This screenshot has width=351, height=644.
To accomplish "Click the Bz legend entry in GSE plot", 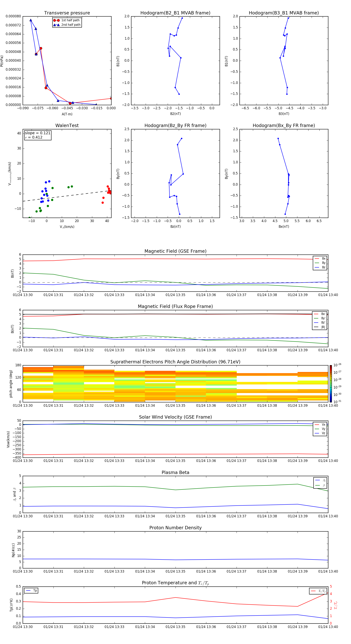I will 320,267.
